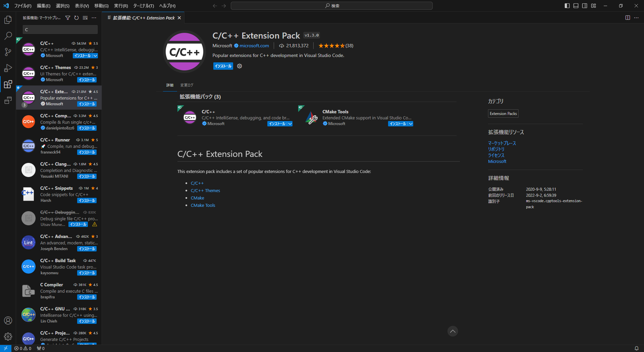Expand install dropdown for CMake Tools

tap(411, 124)
